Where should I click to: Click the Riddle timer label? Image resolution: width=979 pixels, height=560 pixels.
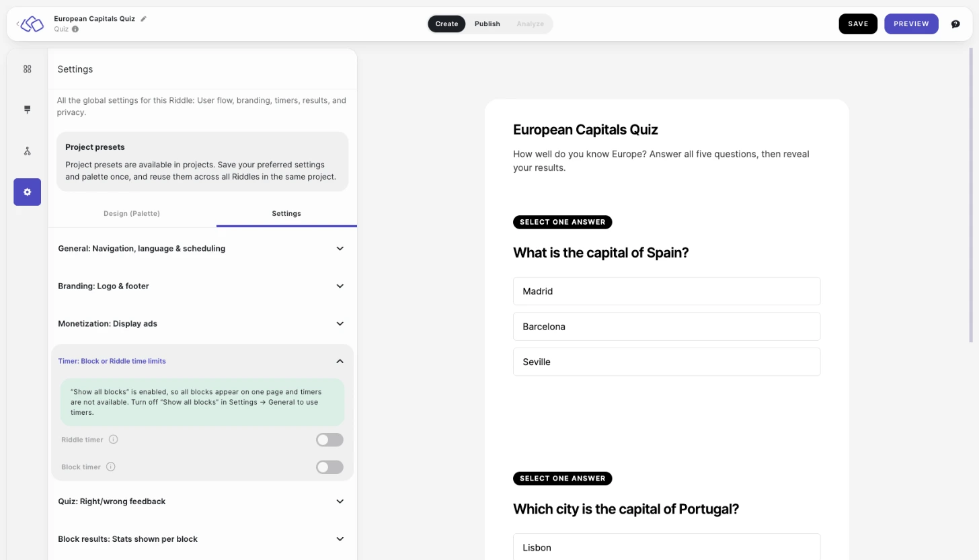(82, 440)
